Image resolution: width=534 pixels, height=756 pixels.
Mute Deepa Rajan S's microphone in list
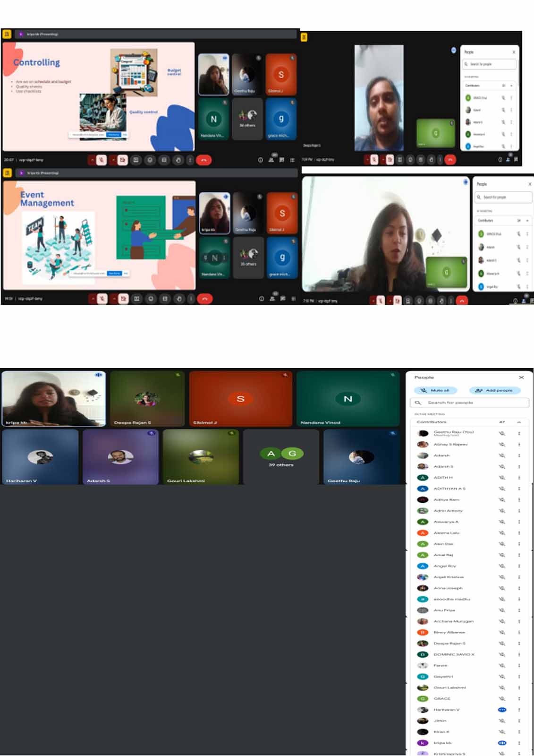click(x=502, y=643)
